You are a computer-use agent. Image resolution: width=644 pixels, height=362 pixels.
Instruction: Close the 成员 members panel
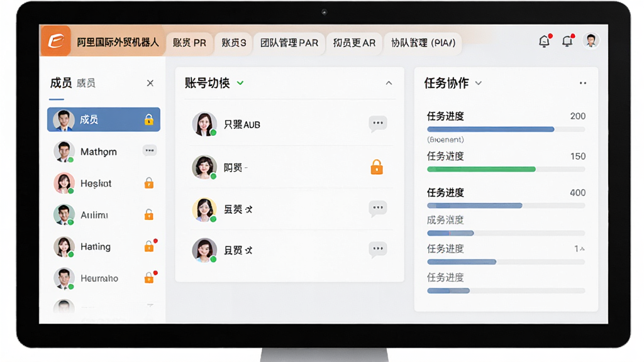tap(150, 84)
